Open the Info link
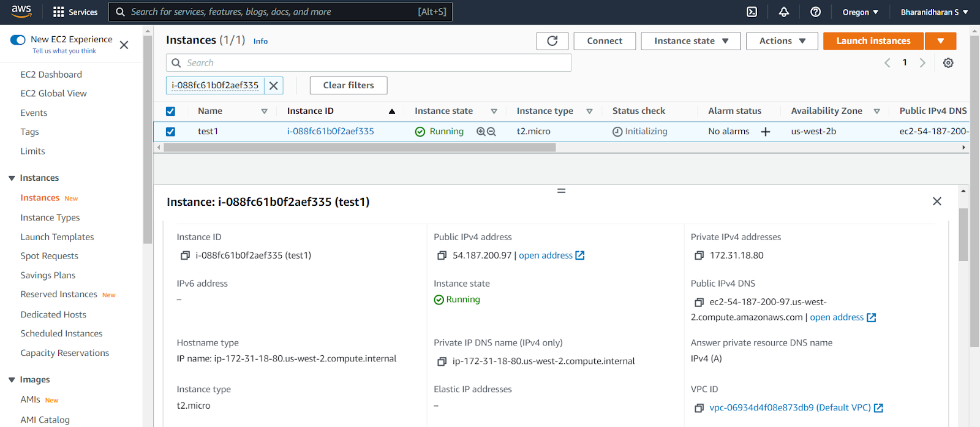 [260, 42]
